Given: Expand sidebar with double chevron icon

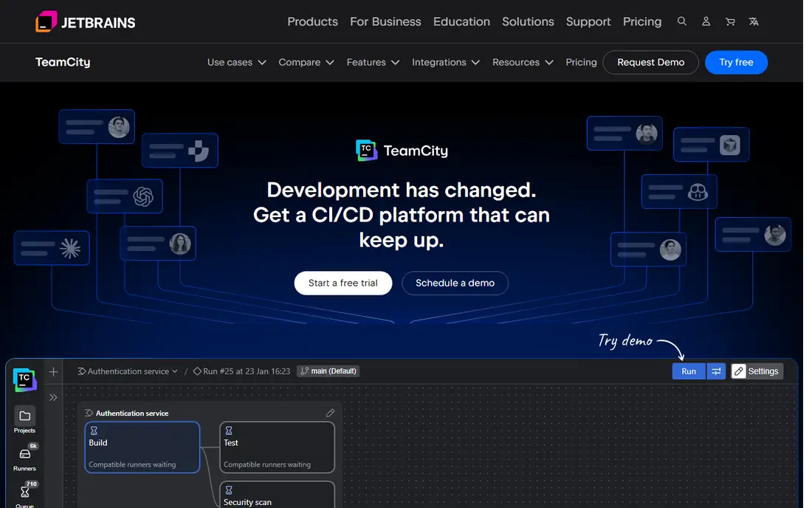Looking at the screenshot, I should [x=53, y=397].
